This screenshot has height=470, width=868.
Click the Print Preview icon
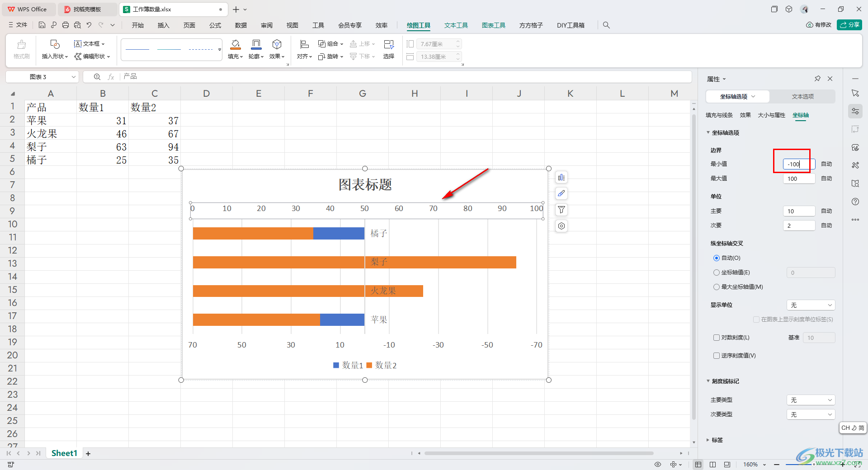[x=77, y=25]
